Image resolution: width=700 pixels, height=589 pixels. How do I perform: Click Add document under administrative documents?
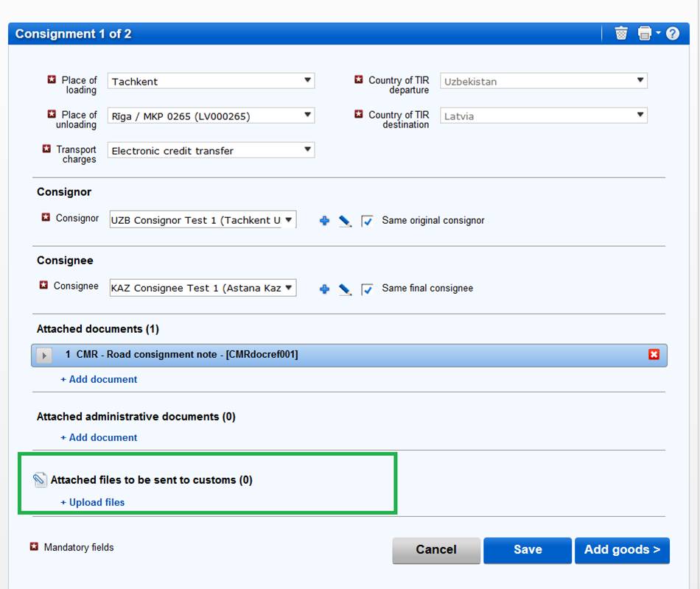click(x=99, y=437)
